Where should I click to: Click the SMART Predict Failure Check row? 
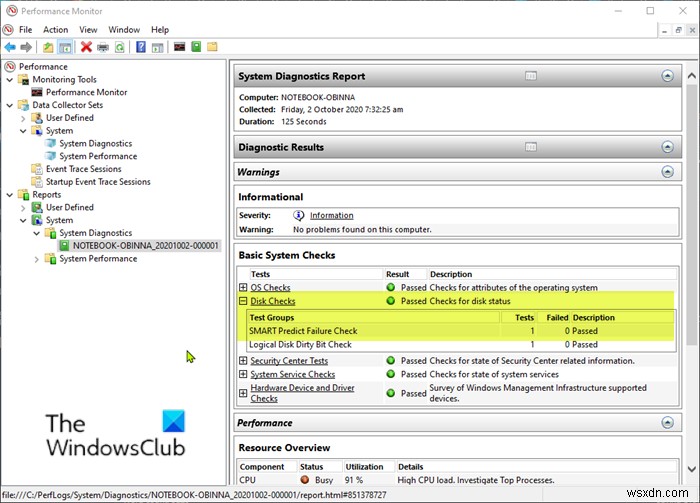(x=461, y=331)
